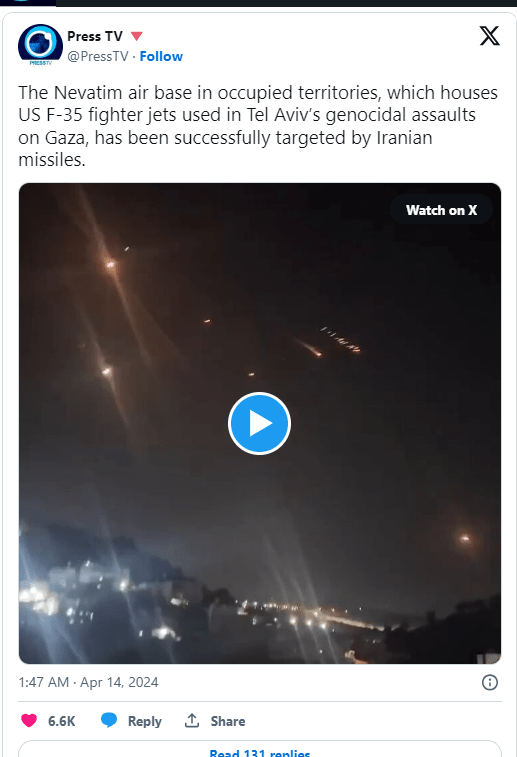Click the red triangle badge beside Press TV
517x757 pixels.
[x=137, y=36]
